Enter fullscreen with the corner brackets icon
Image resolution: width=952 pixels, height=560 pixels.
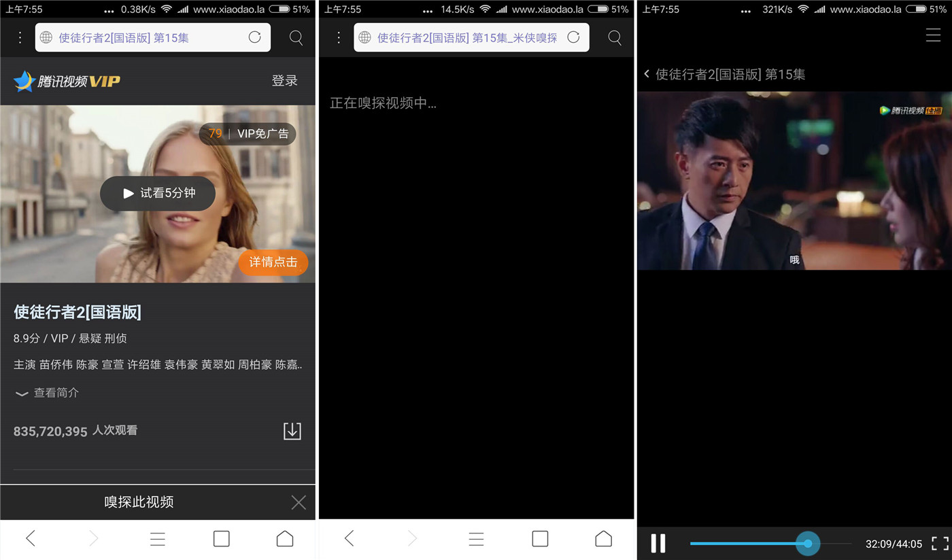coord(940,544)
